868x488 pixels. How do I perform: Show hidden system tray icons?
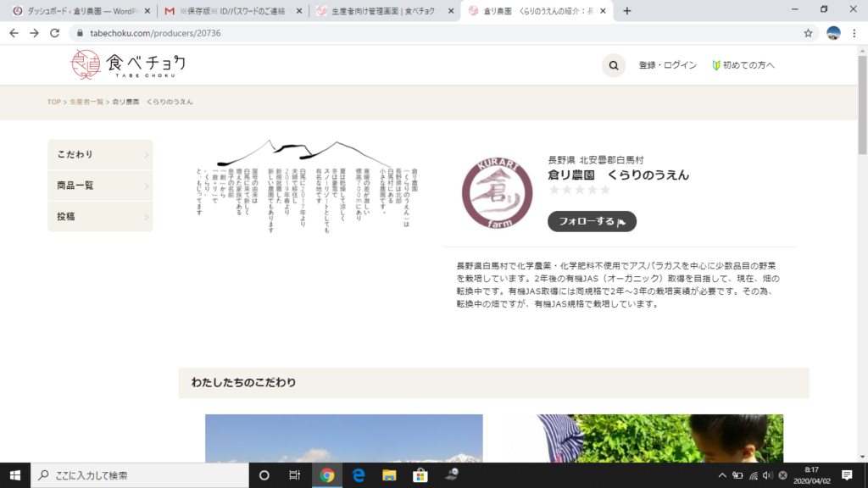(x=722, y=475)
